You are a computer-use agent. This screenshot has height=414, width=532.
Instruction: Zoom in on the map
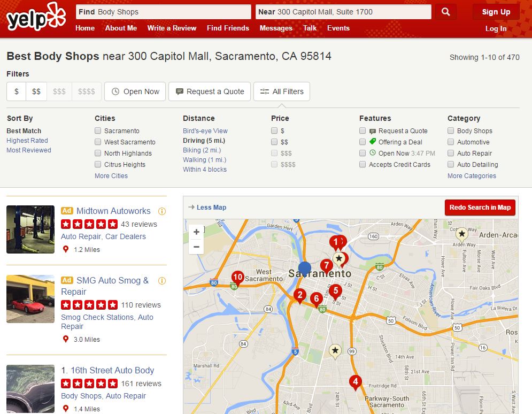pos(196,232)
